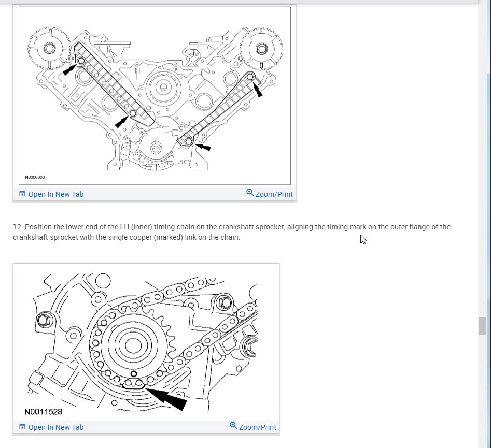Click the new-tab icon under diagram N0011528
The height and width of the screenshot is (448, 491).
(x=22, y=427)
